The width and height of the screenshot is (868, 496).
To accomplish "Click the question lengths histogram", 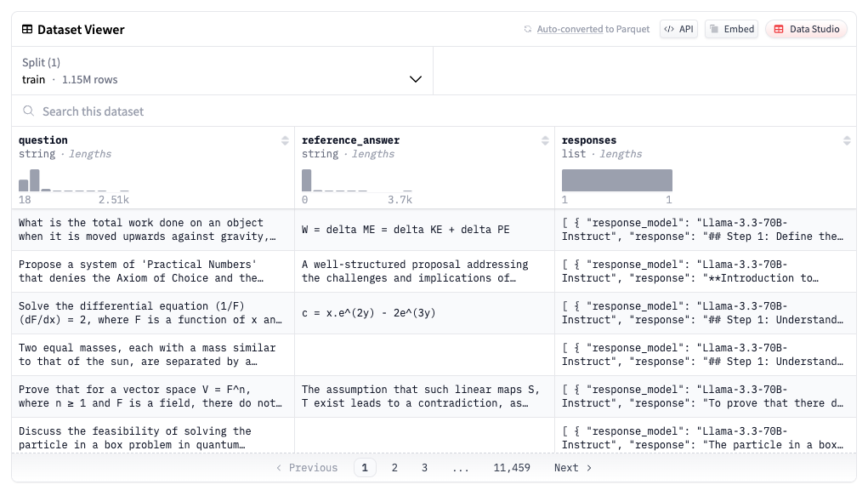I will [73, 180].
